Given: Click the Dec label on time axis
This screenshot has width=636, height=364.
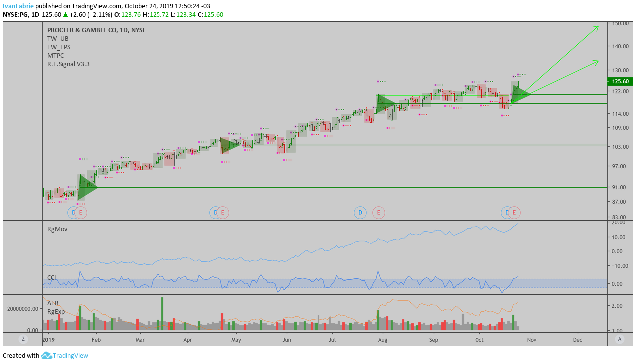Looking at the screenshot, I should [x=578, y=340].
